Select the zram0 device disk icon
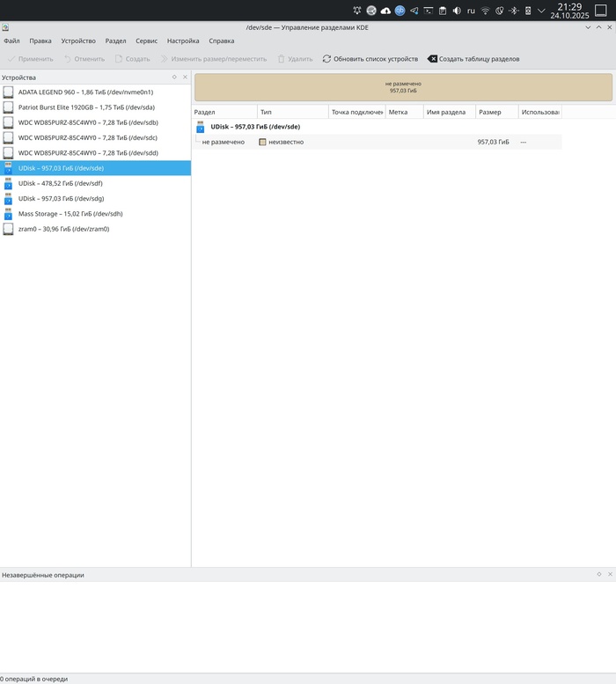The width and height of the screenshot is (616, 684). click(9, 229)
